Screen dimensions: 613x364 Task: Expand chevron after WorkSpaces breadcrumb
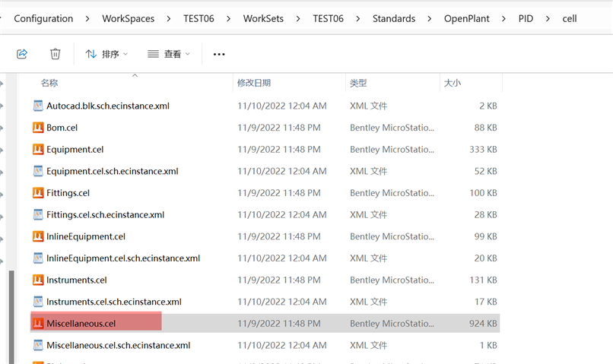pyautogui.click(x=169, y=18)
